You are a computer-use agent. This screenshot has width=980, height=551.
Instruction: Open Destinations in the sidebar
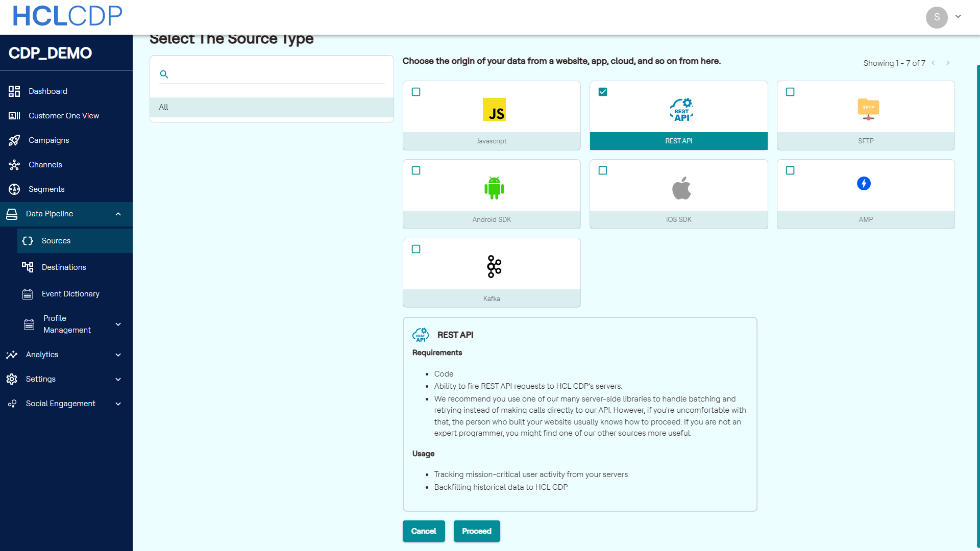click(64, 267)
